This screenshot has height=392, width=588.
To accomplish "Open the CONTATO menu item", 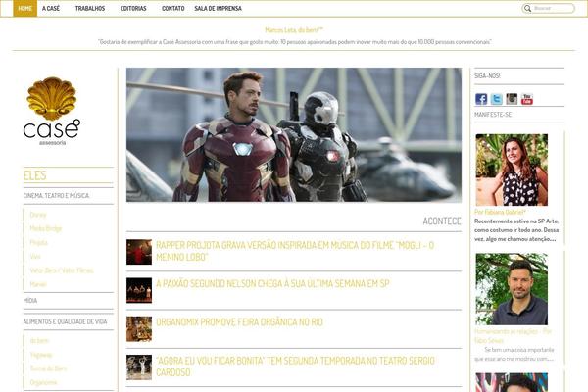I will pyautogui.click(x=172, y=8).
